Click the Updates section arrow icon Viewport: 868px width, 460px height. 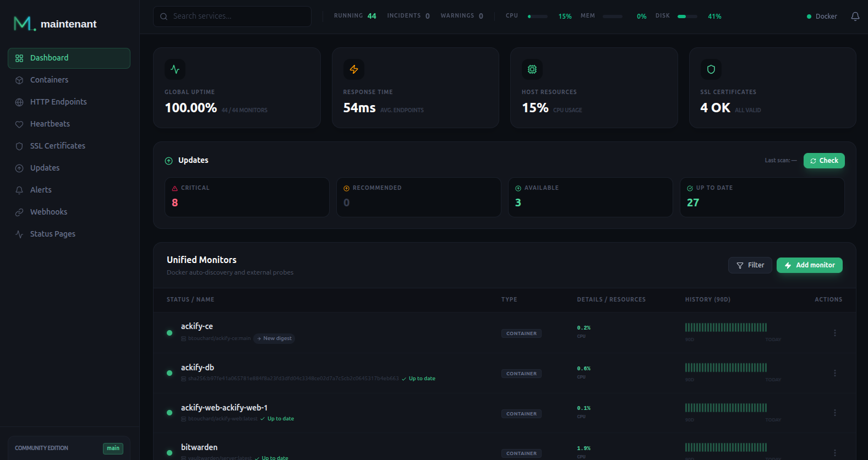click(x=169, y=161)
